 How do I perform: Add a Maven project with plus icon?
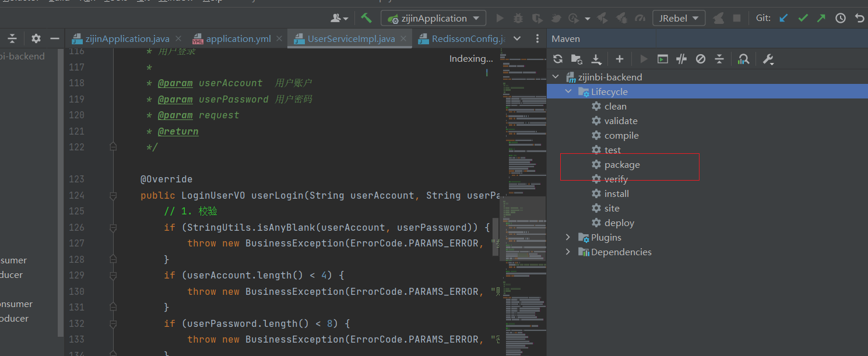[620, 59]
